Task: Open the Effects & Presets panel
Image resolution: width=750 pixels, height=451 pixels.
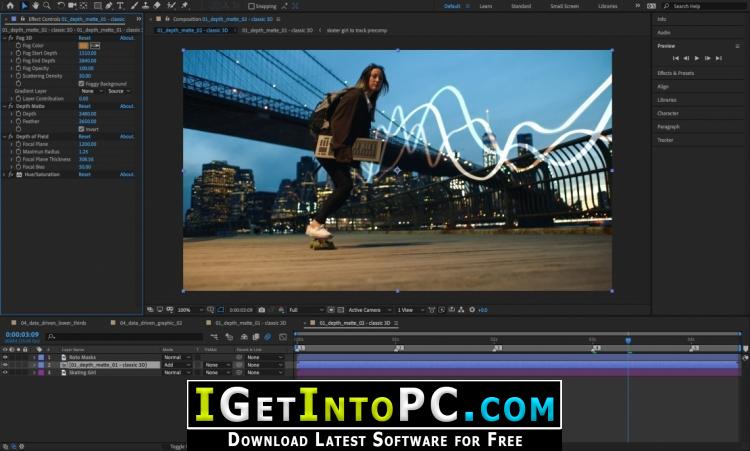Action: (676, 73)
